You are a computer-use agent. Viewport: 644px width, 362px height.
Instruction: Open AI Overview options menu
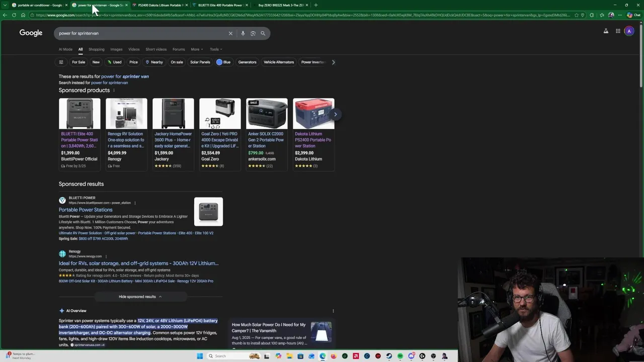(333, 311)
